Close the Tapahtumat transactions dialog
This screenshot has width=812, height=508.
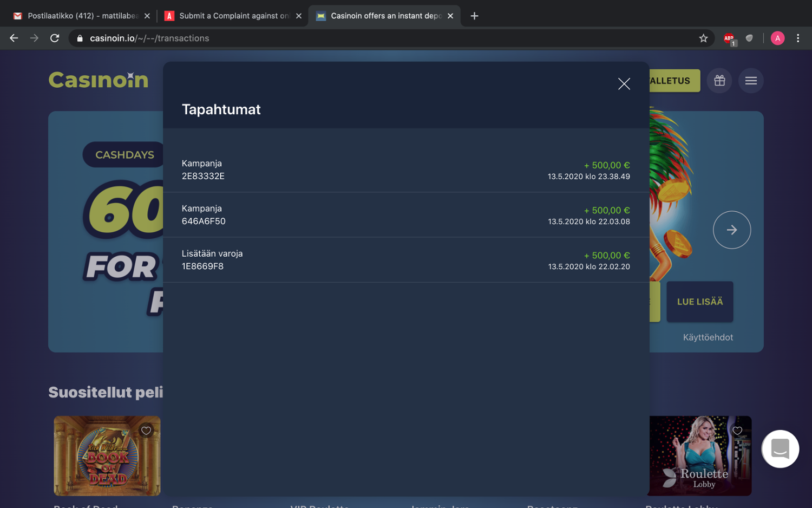click(x=624, y=84)
